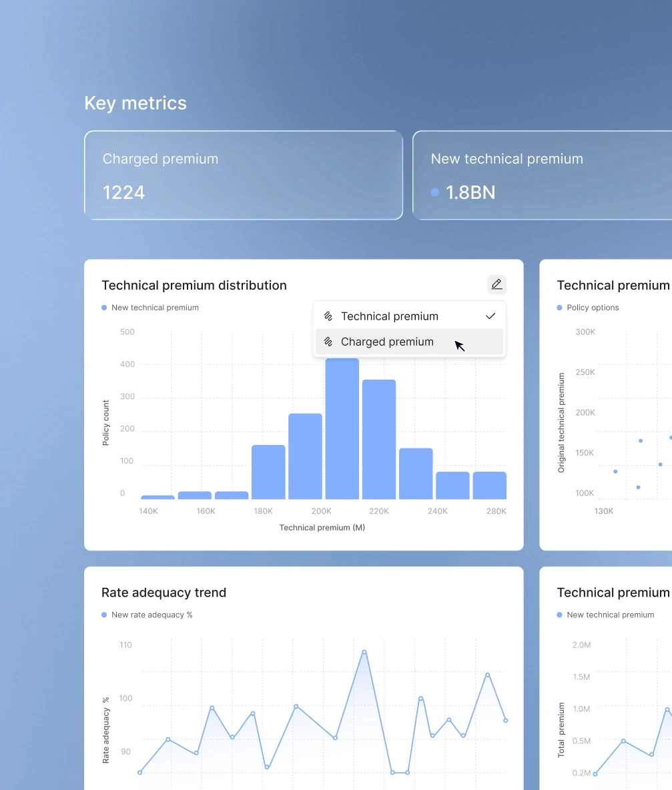Open the New technical premium metric card

coord(542,175)
